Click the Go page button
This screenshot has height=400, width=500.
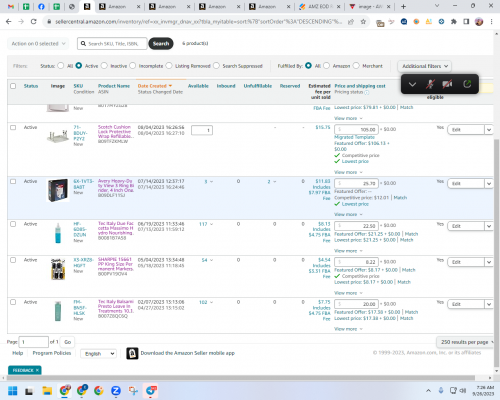(68, 342)
